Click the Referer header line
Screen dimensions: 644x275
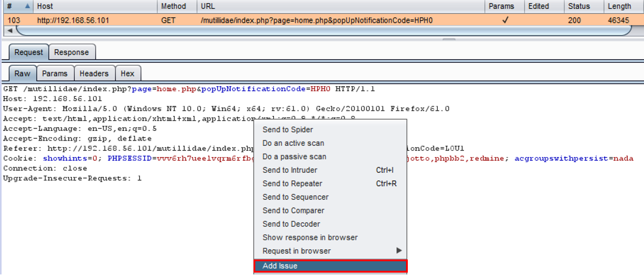click(x=129, y=149)
